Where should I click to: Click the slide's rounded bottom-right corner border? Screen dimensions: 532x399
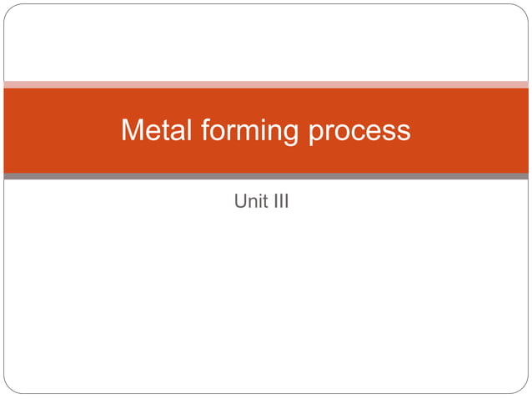point(523,388)
